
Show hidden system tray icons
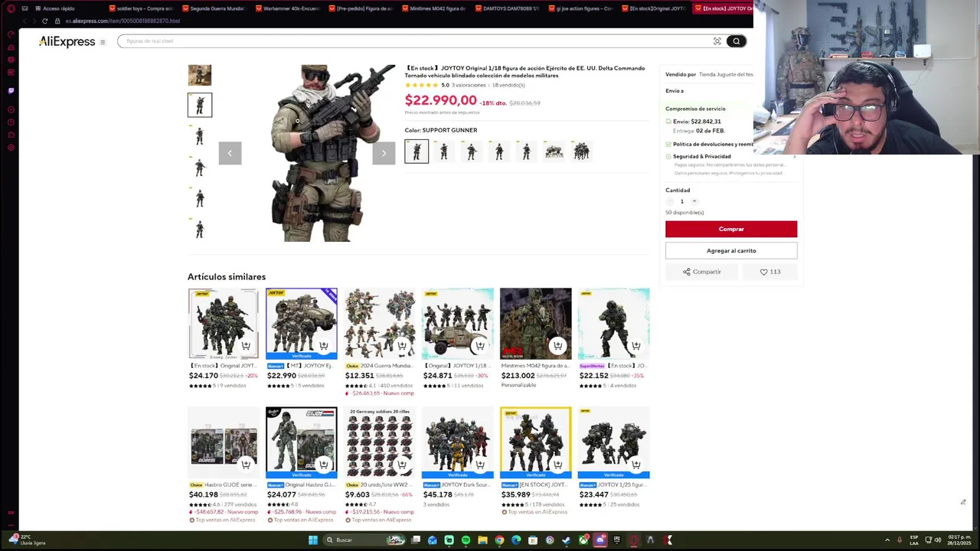887,540
